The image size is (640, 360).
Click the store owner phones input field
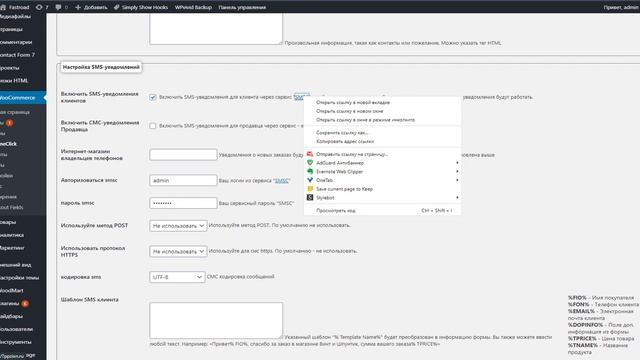(x=183, y=155)
